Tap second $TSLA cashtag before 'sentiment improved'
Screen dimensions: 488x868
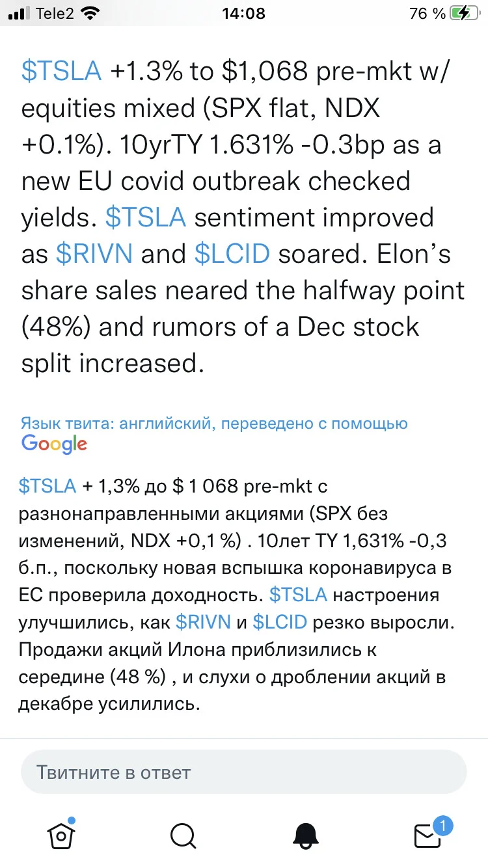coord(146,217)
